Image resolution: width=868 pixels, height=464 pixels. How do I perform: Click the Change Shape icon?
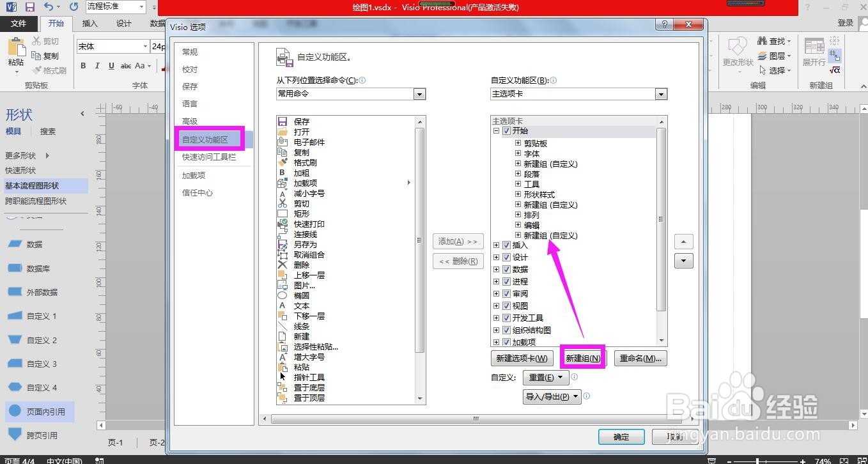738,47
